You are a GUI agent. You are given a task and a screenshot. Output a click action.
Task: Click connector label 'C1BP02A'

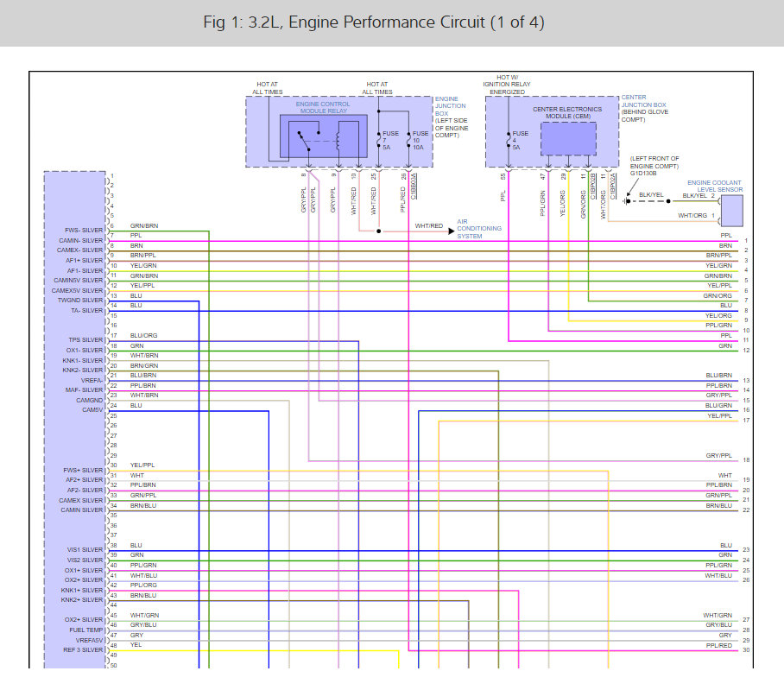(613, 187)
